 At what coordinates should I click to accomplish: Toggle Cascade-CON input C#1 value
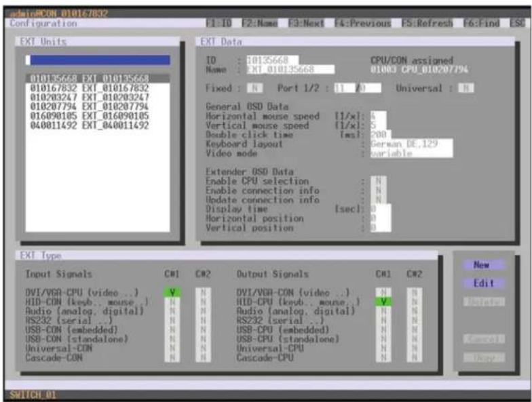click(172, 357)
